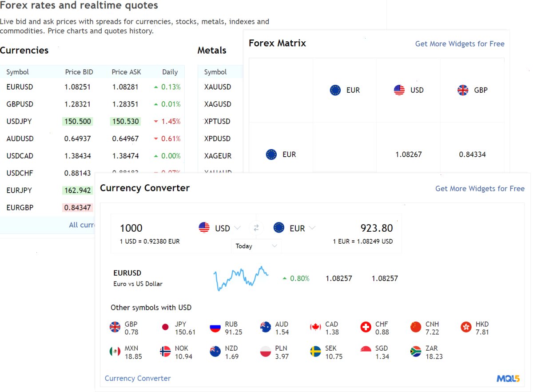The image size is (533, 392).
Task: Select the CHF Swiss flag icon
Action: click(x=366, y=328)
